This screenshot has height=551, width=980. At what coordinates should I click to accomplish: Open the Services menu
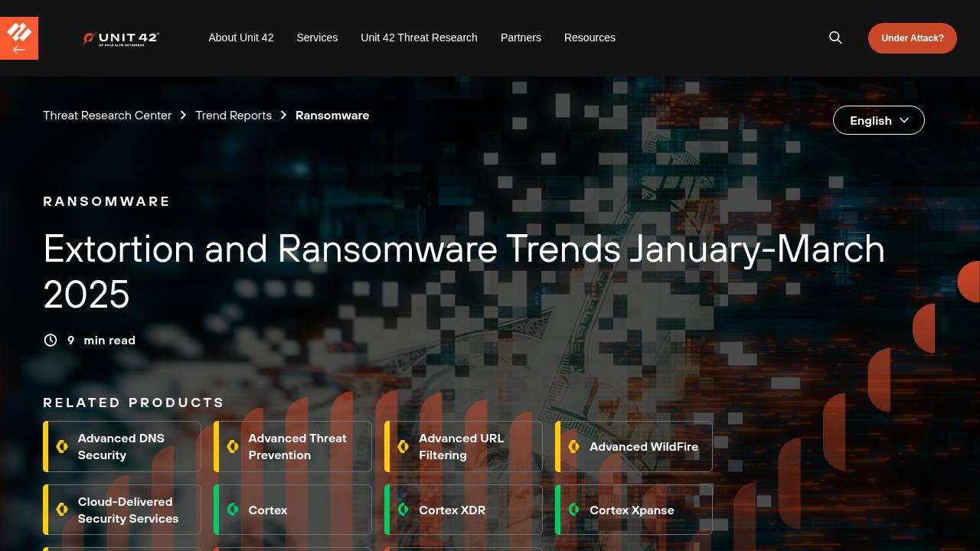[317, 37]
